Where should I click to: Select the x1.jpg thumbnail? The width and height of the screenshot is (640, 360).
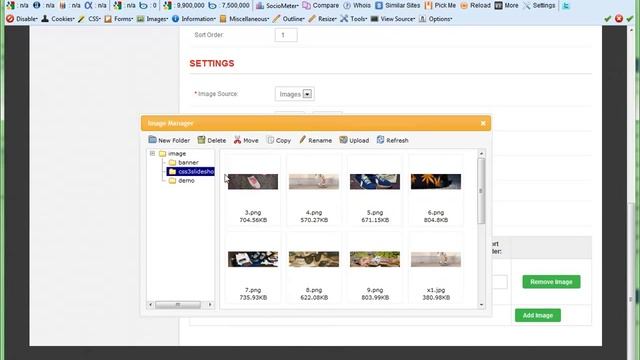tap(436, 259)
